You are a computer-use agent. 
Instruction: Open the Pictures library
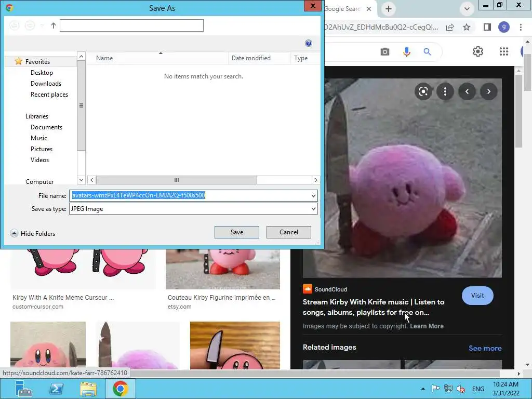(42, 149)
